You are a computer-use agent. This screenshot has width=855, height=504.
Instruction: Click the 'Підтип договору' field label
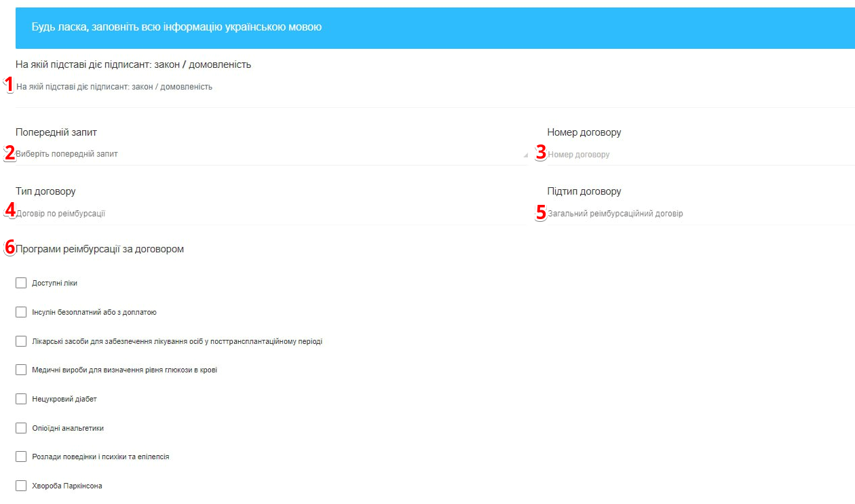click(x=584, y=191)
